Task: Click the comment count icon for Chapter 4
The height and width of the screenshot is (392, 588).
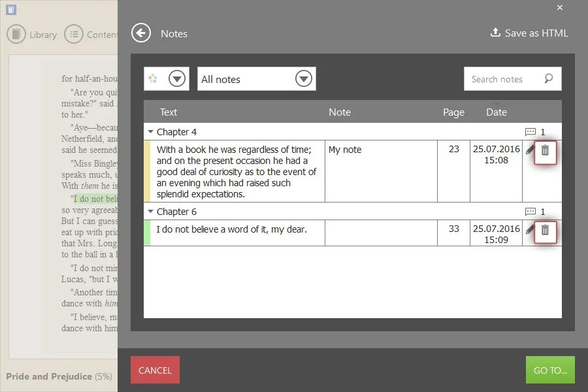Action: point(530,131)
